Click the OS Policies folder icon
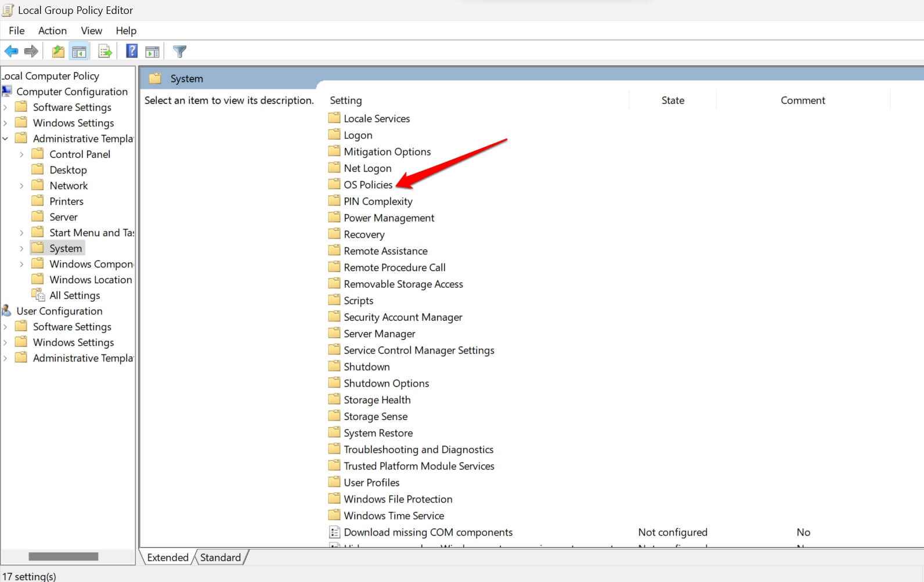Image resolution: width=924 pixels, height=582 pixels. pos(334,184)
